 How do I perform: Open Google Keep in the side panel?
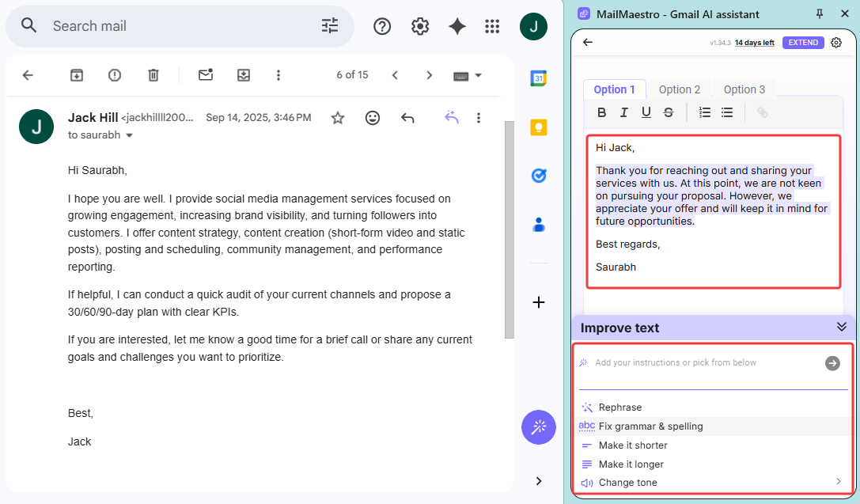[539, 127]
